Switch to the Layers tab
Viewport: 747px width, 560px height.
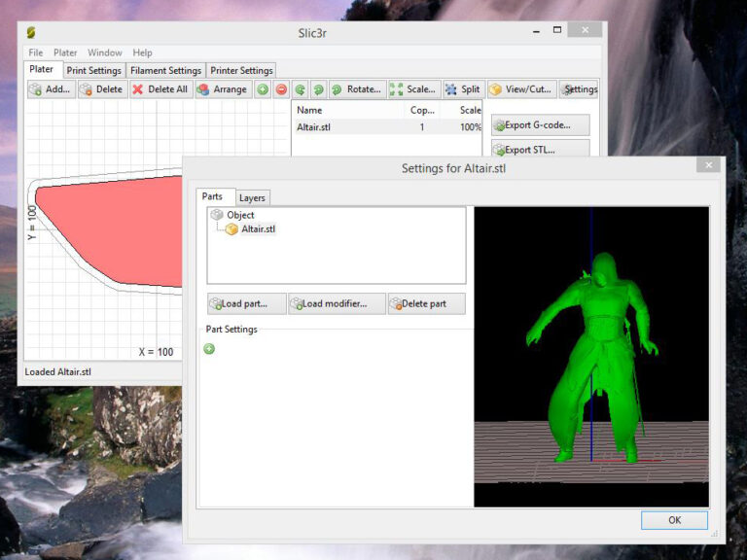(252, 197)
